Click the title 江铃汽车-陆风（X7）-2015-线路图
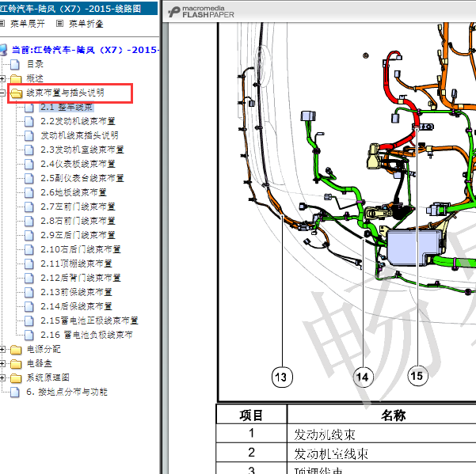This screenshot has width=476, height=474. pyautogui.click(x=70, y=9)
